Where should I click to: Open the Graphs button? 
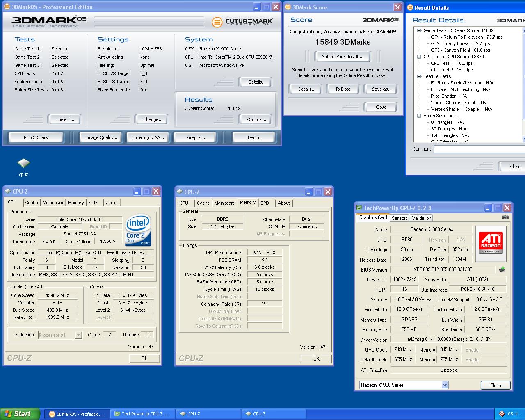(196, 137)
